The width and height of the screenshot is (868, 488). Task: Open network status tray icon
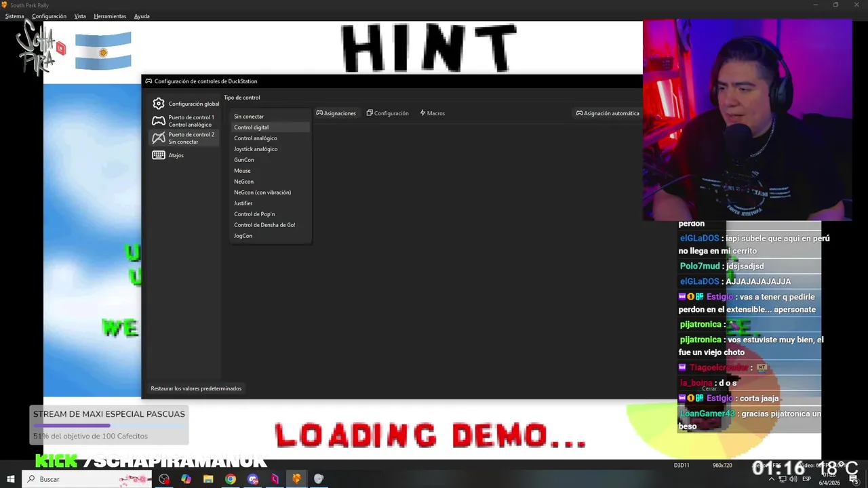[x=783, y=479]
